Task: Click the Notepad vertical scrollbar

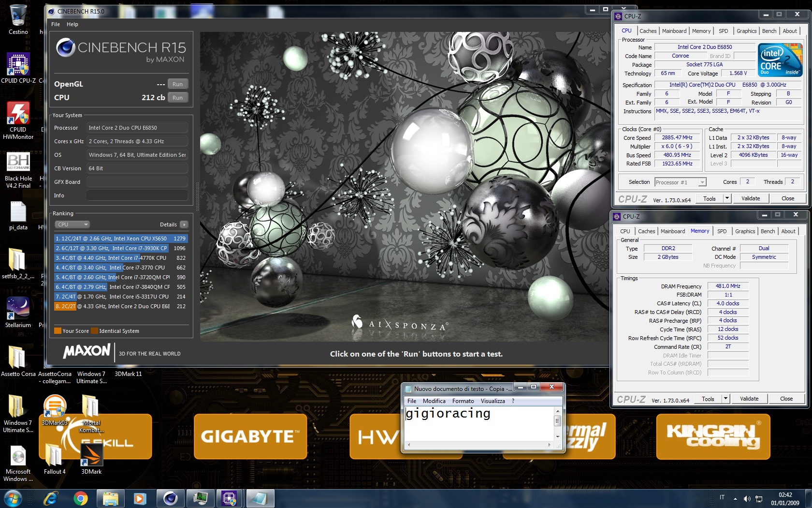Action: tap(557, 424)
